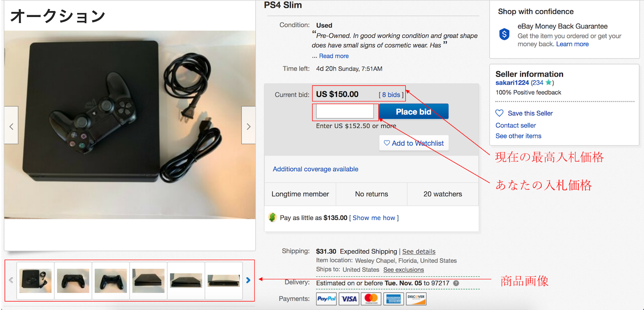
Task: Click the Place bid button
Action: tap(413, 112)
